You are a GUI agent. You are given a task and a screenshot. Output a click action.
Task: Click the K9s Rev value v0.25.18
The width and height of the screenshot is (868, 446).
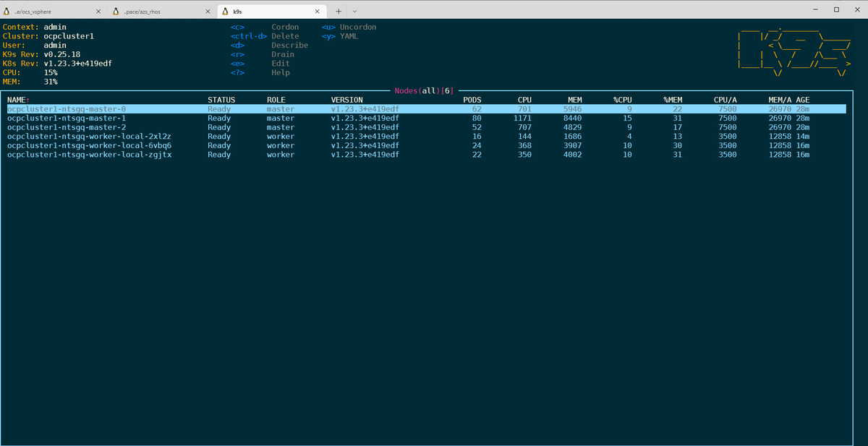tap(61, 54)
